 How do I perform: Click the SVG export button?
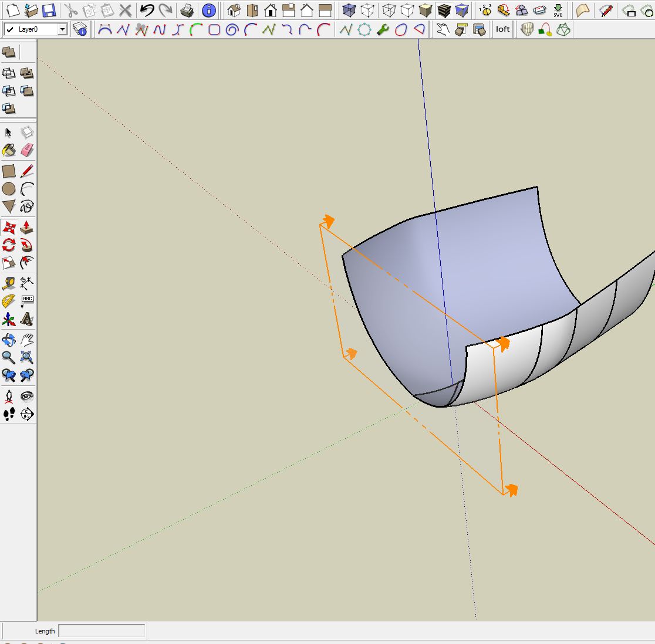click(558, 11)
